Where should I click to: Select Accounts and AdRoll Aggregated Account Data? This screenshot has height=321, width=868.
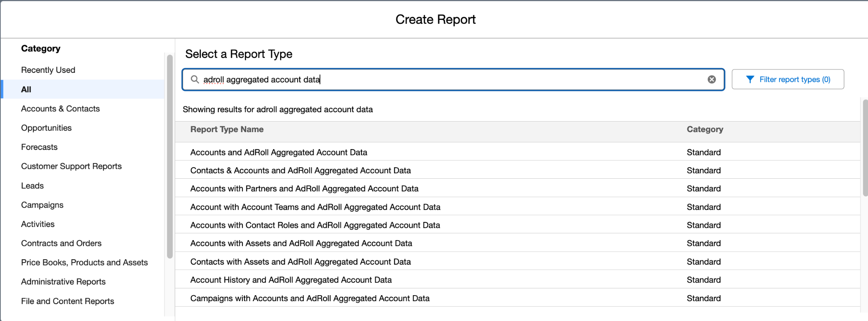[x=517, y=152]
